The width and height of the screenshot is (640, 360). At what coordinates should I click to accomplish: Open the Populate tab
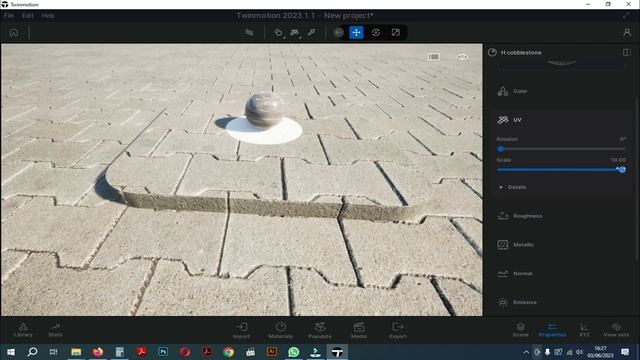coord(320,330)
